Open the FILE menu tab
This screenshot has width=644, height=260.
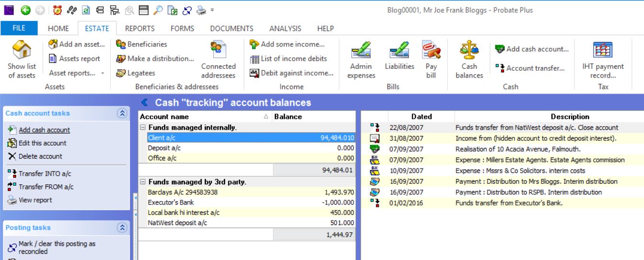pos(19,28)
